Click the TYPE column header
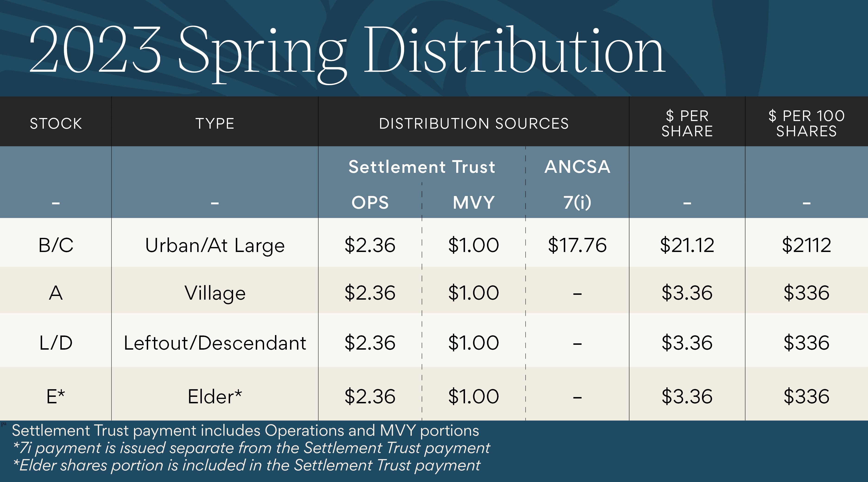This screenshot has width=868, height=482. point(215,123)
